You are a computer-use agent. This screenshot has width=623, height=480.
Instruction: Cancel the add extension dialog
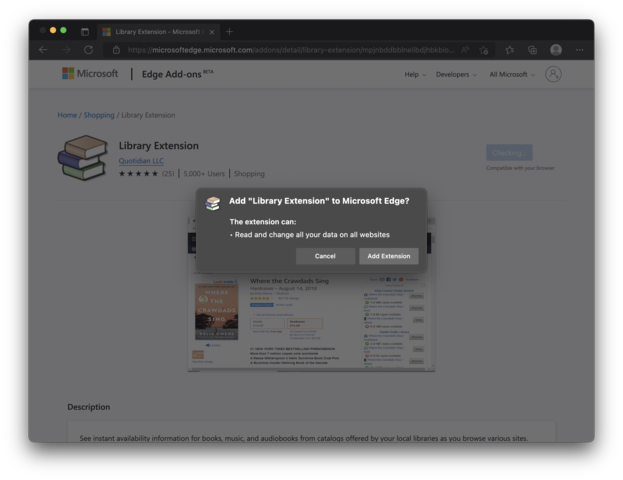(325, 256)
